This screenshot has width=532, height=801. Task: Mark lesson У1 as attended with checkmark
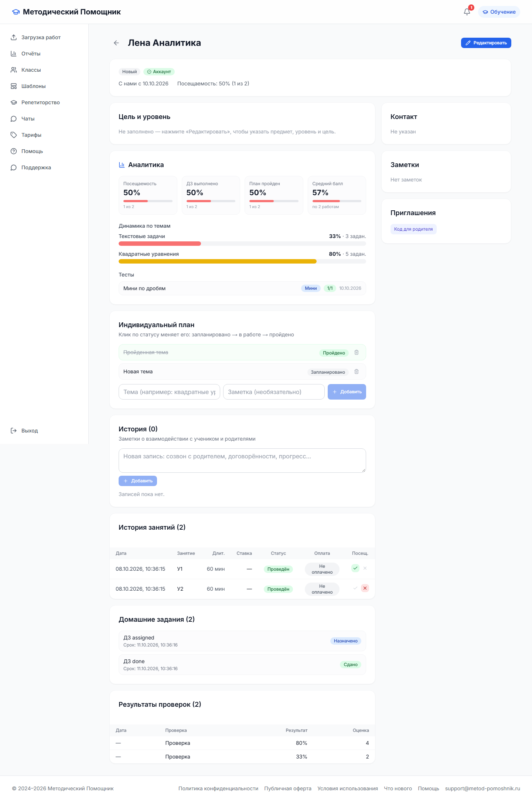click(355, 568)
